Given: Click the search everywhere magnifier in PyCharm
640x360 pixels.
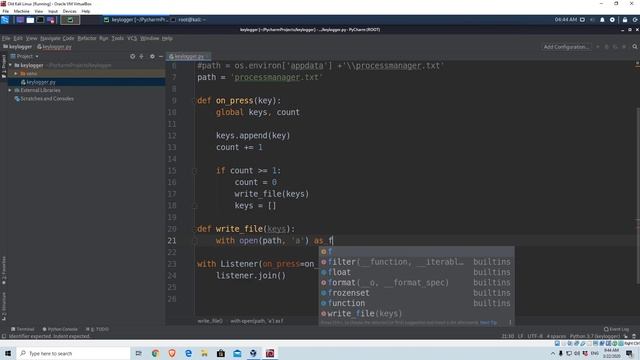Looking at the screenshot, I should click(x=635, y=47).
